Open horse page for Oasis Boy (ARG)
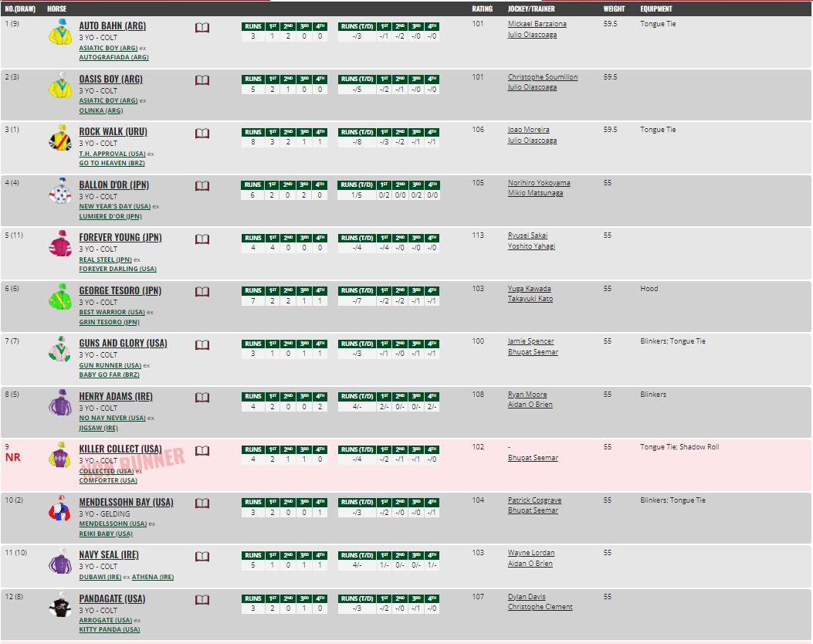The image size is (813, 644). (111, 80)
